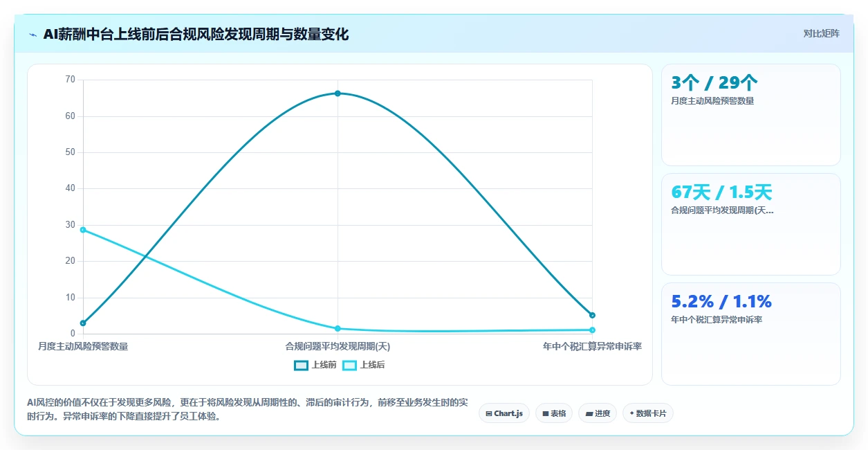Click the 上线后 legend label

(x=372, y=365)
